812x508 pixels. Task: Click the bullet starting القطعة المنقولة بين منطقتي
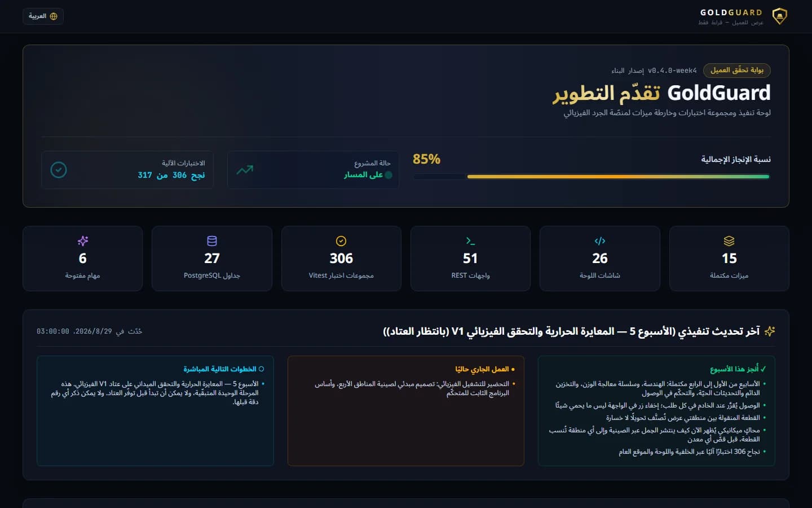[683, 418]
